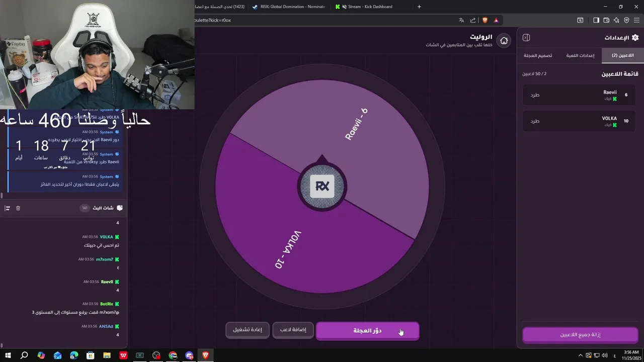Screen dimensions: 644x362
Task: Click the volume speaker icon in the system tray
Action: click(x=604, y=355)
